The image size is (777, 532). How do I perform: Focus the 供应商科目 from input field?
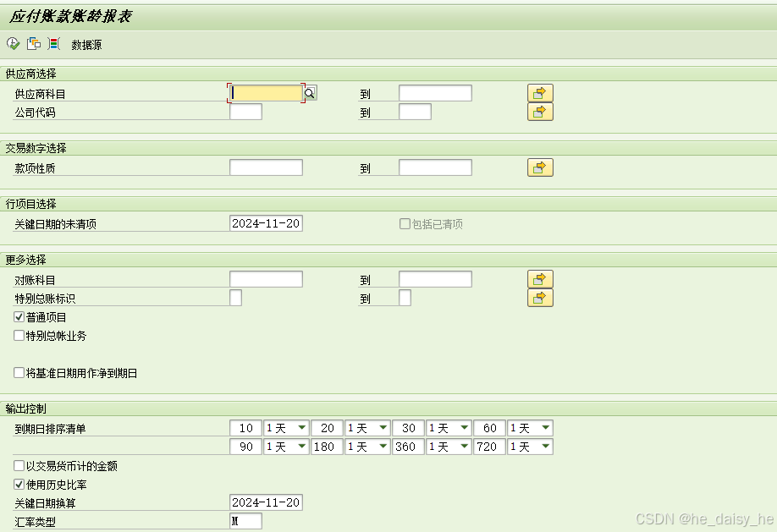coord(266,93)
